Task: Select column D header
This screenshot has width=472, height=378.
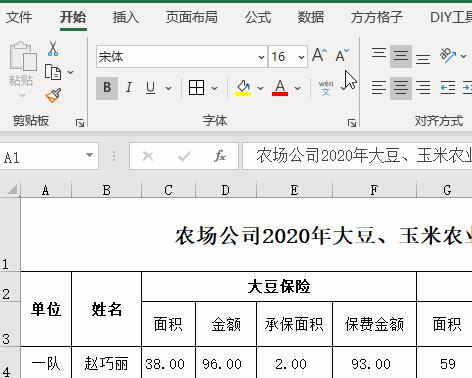Action: pos(226,190)
